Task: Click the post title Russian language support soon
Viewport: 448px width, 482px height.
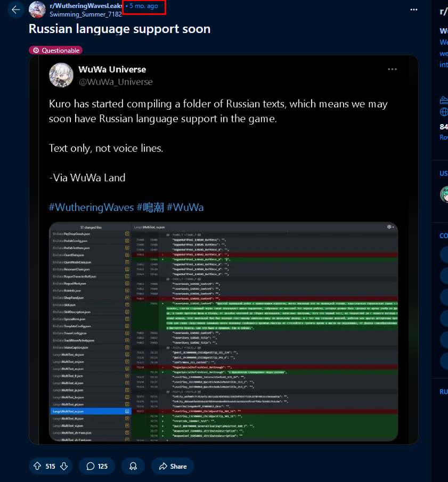Action: tap(120, 29)
